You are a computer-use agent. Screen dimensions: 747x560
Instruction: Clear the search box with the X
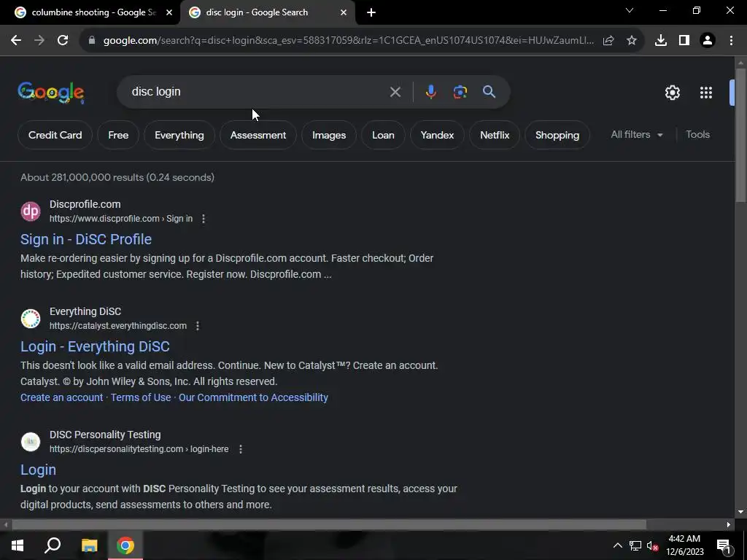(395, 92)
